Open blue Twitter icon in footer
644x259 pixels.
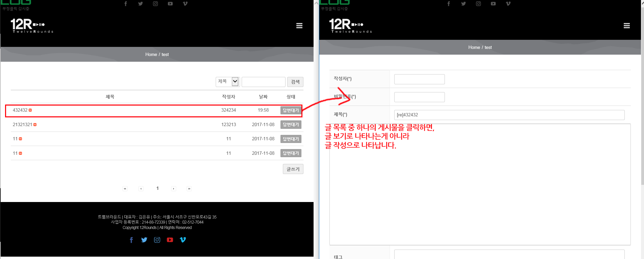(x=144, y=240)
